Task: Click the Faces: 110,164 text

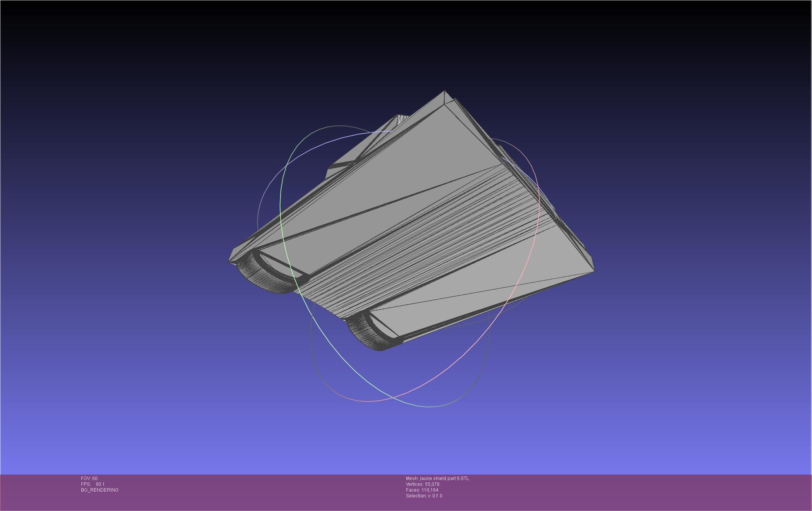Action: tap(422, 490)
